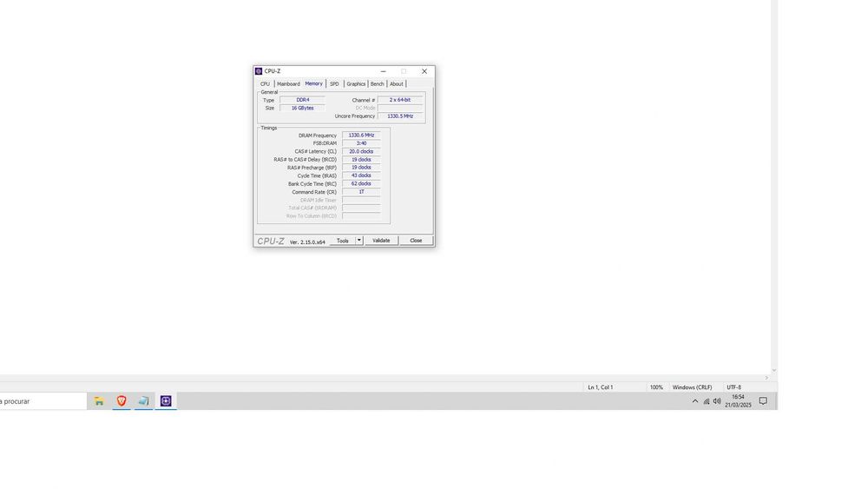The image size is (868, 489).
Task: Click the Close button in CPU-Z
Action: 417,241
